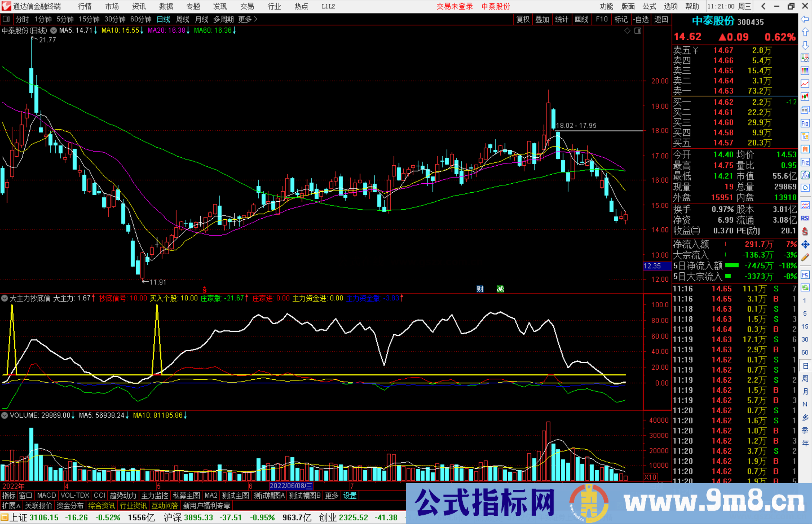This screenshot has height=524, width=812.
Task: Open the trend line chart sidebar icon
Action: pyautogui.click(x=805, y=83)
